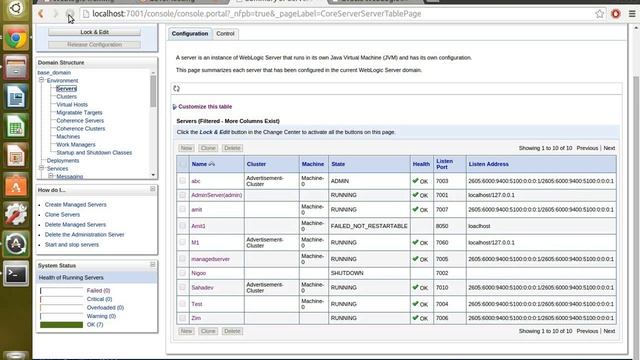
Task: Open the Terminal from the dock
Action: pos(16,273)
